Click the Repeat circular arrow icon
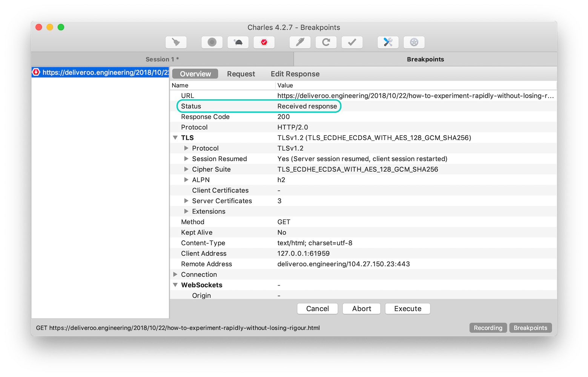Screen dimensions: 588x377 (326, 42)
